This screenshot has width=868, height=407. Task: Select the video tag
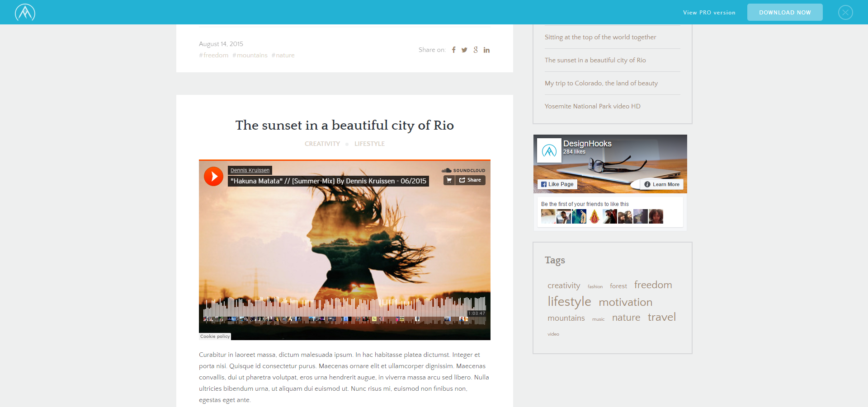click(x=553, y=334)
